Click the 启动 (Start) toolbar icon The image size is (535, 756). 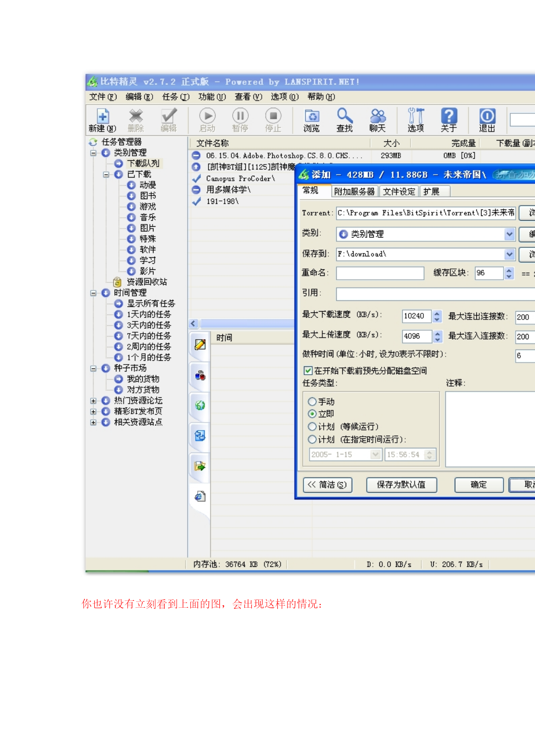(207, 120)
